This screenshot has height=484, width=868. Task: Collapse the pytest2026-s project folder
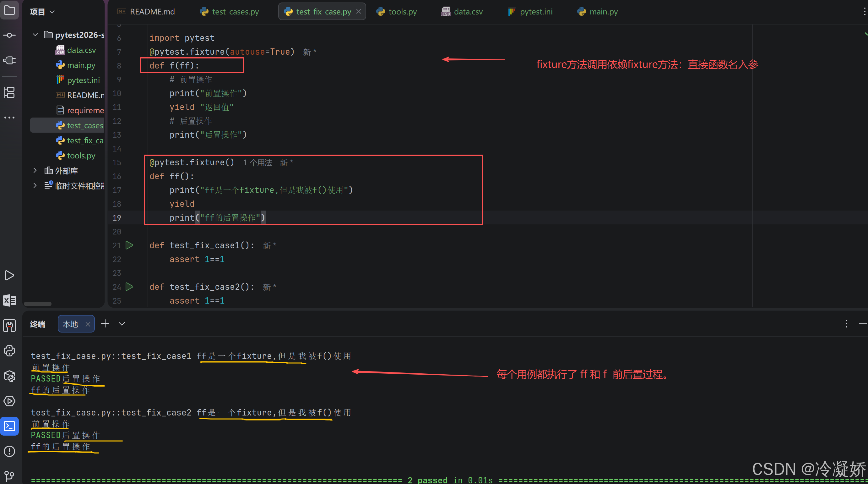[35, 34]
